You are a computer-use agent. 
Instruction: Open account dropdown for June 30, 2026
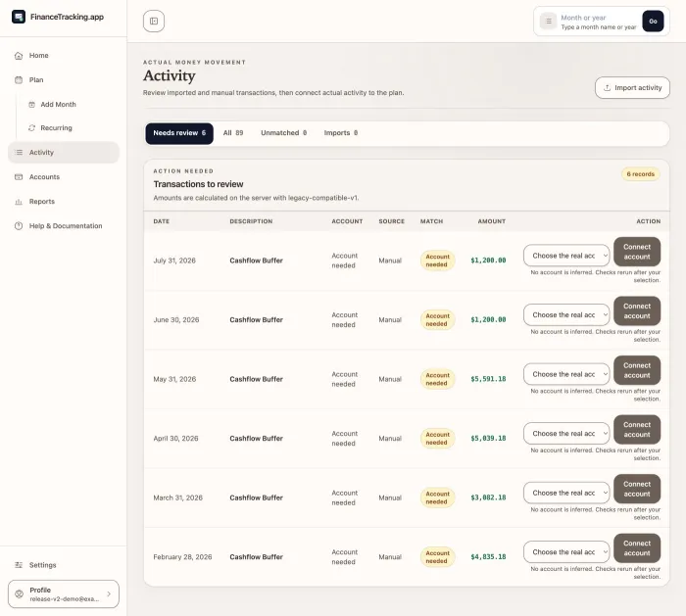(566, 315)
